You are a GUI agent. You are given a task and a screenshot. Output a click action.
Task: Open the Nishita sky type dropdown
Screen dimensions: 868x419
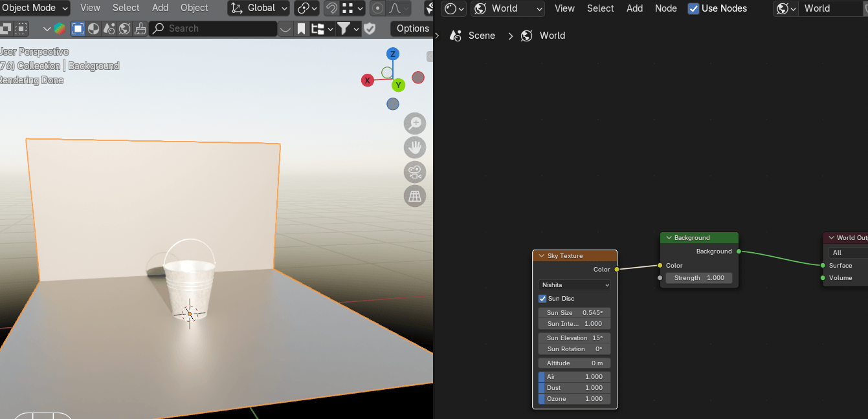(x=574, y=285)
